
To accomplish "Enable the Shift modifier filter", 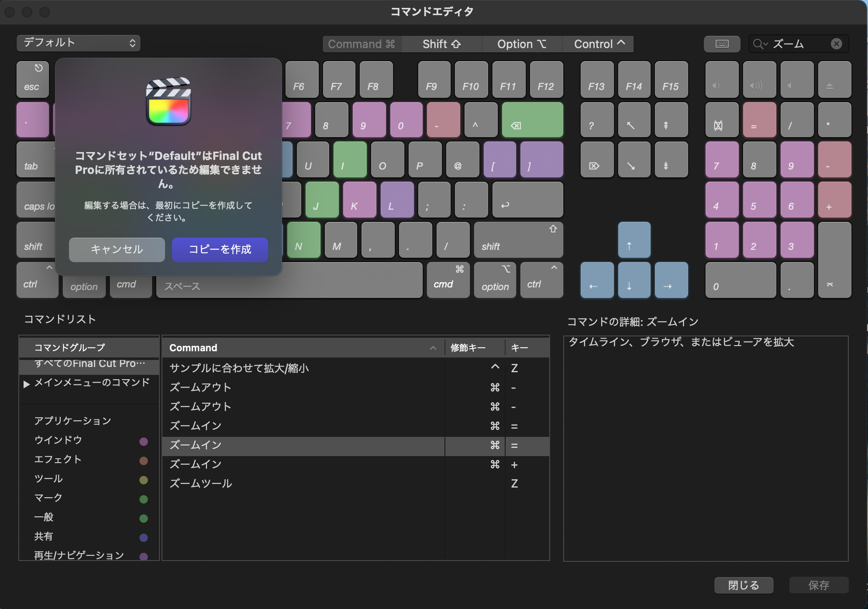I will (x=441, y=44).
